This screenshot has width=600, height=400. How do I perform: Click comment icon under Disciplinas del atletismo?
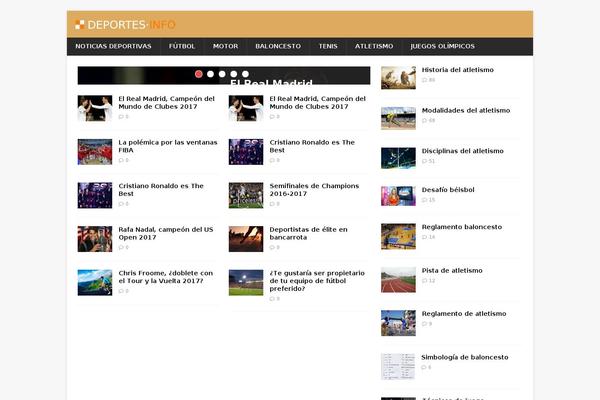[x=424, y=161]
